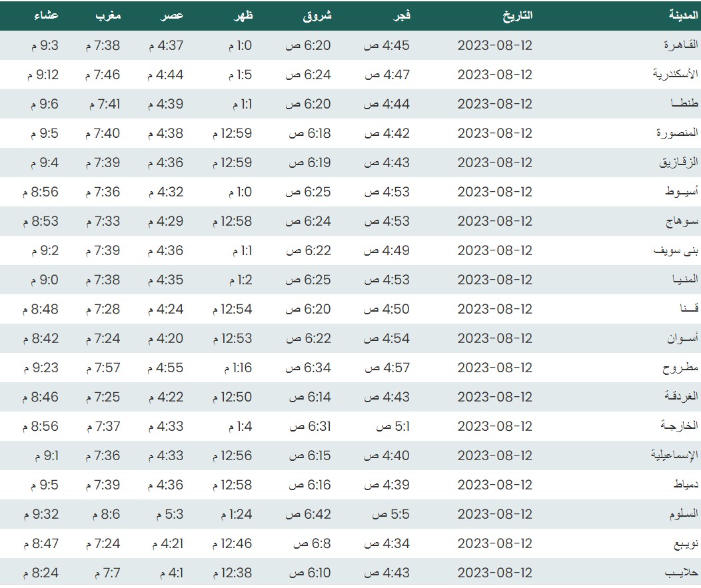Viewport: 701px width, 588px height.
Task: Select the الإسماعيلية city name
Action: click(x=674, y=455)
